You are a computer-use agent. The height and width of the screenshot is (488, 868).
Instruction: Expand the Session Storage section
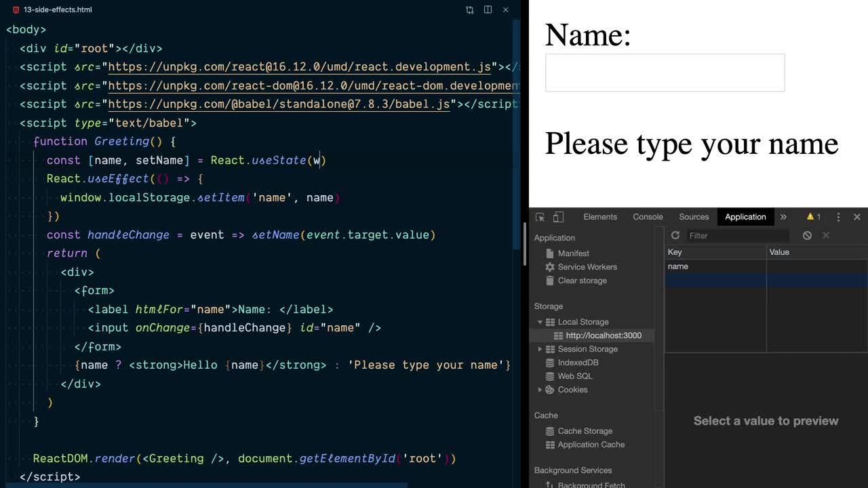540,349
